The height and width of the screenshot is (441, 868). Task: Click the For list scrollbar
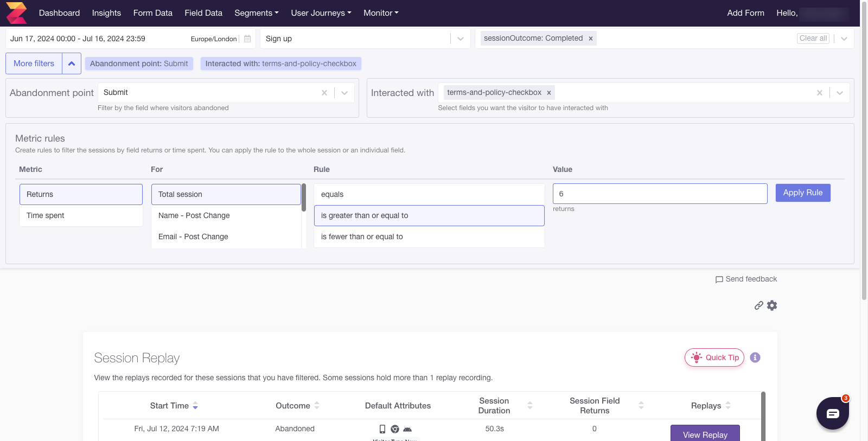pyautogui.click(x=304, y=197)
